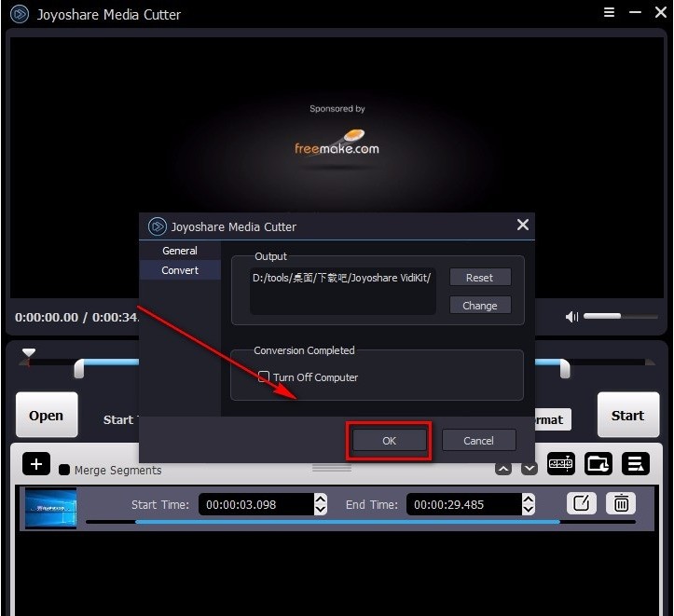
Task: Click the freemake.com sponsor logo
Action: [337, 143]
